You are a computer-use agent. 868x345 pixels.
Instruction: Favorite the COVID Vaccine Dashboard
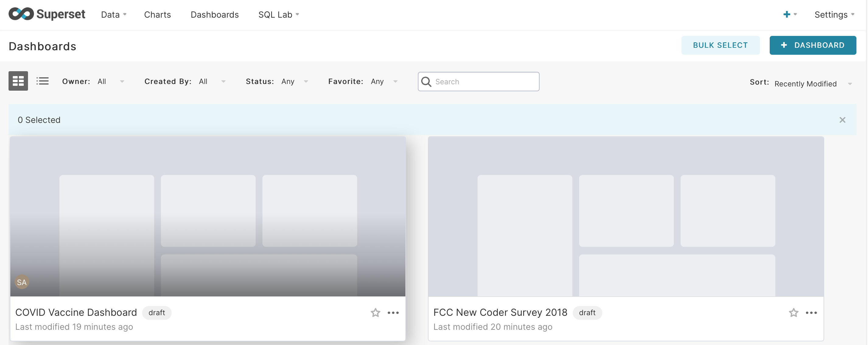(375, 313)
